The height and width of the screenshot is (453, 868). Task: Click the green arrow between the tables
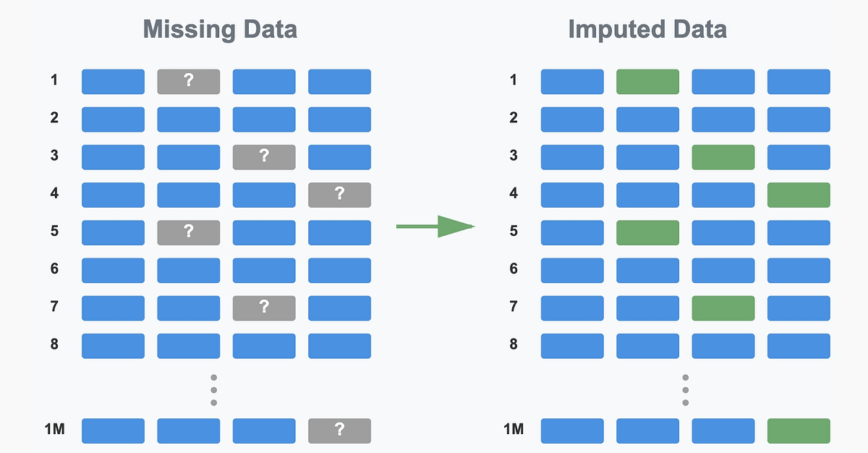pos(435,227)
